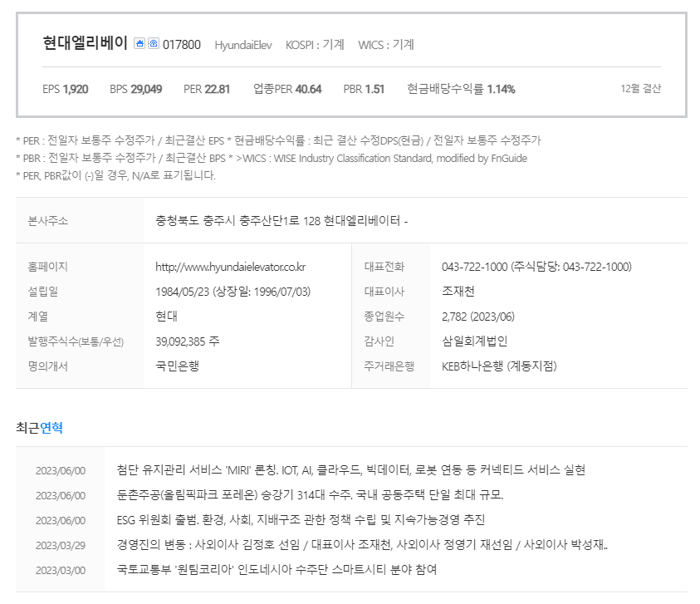Click the 주거래은행 label
The image size is (700, 604).
(x=389, y=366)
